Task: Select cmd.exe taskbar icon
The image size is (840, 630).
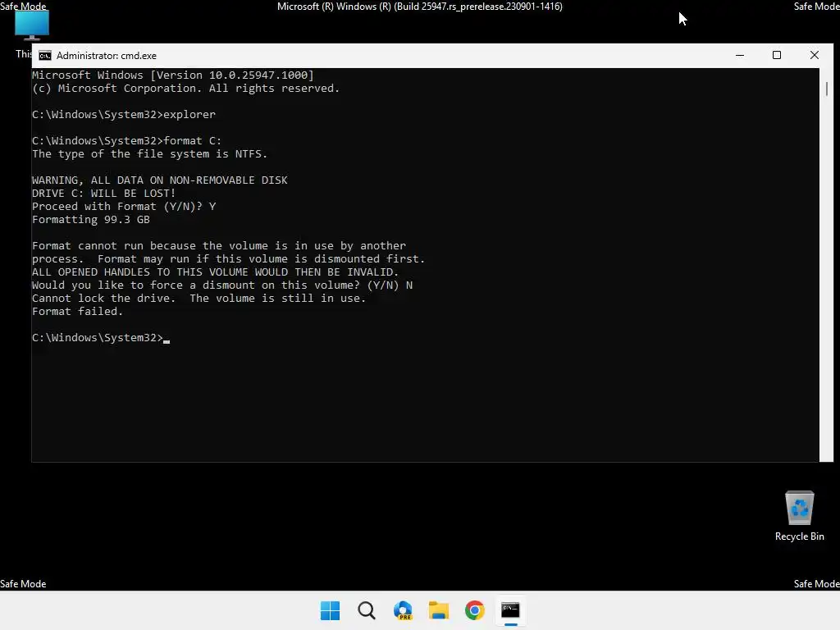Action: tap(510, 610)
